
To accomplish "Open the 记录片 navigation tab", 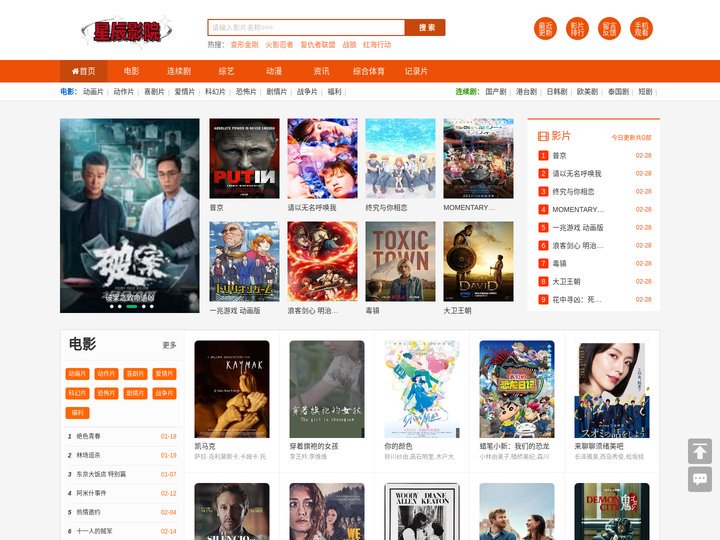I will (x=416, y=71).
